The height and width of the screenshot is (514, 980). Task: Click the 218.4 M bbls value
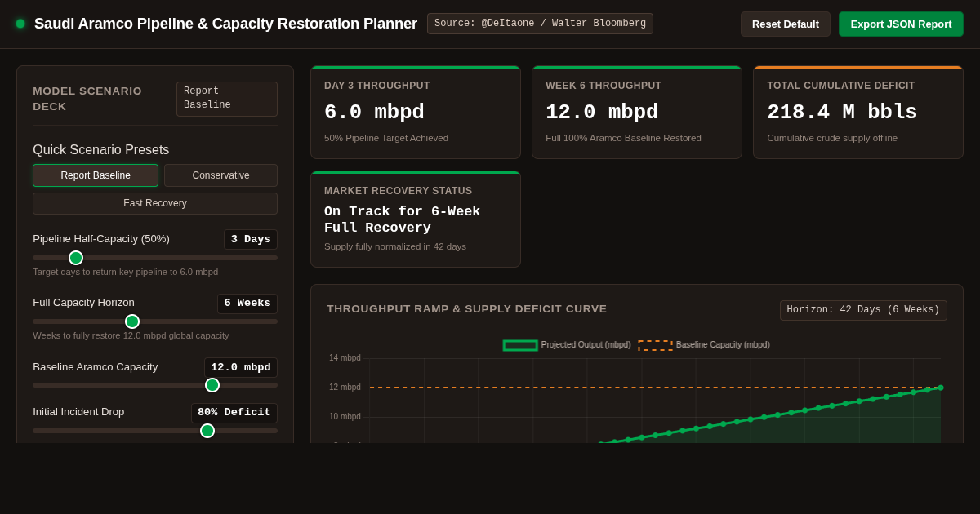coord(842,113)
